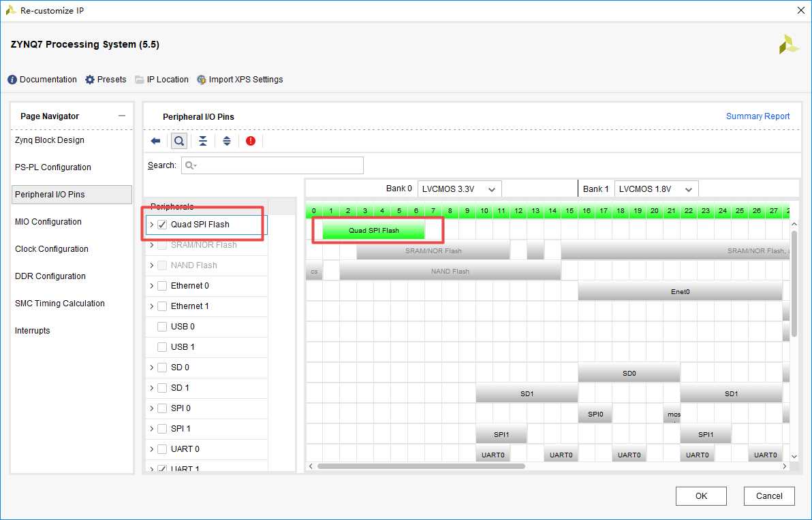The image size is (812, 520).
Task: Enable the SPI 0 checkbox
Action: pos(162,408)
